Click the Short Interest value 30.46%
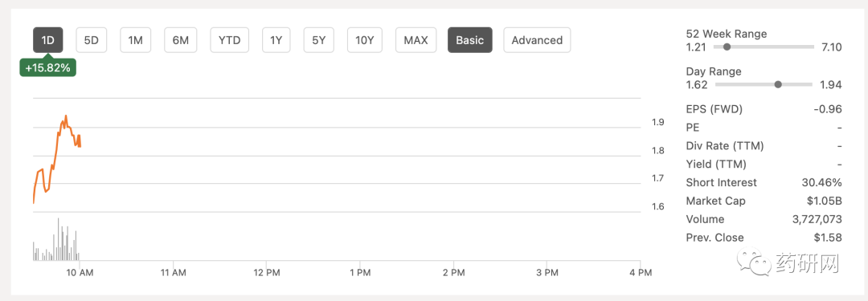Image resolution: width=868 pixels, height=301 pixels. [821, 182]
